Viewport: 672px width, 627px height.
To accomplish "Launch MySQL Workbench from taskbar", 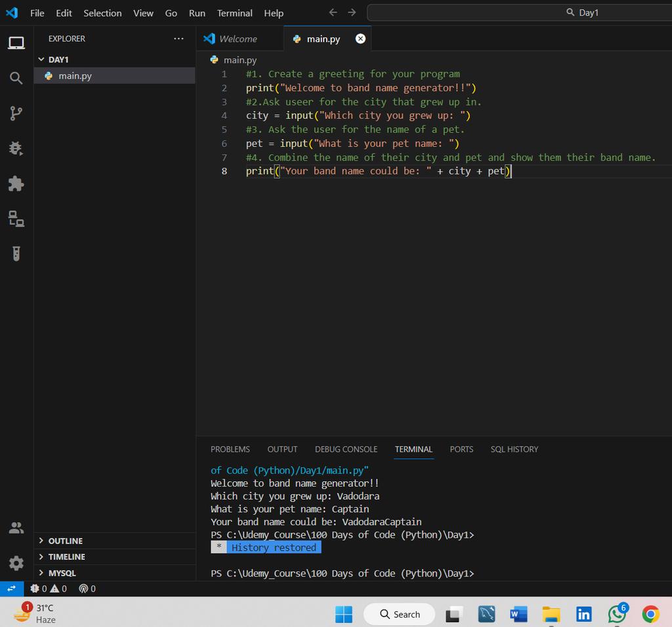I will [487, 615].
